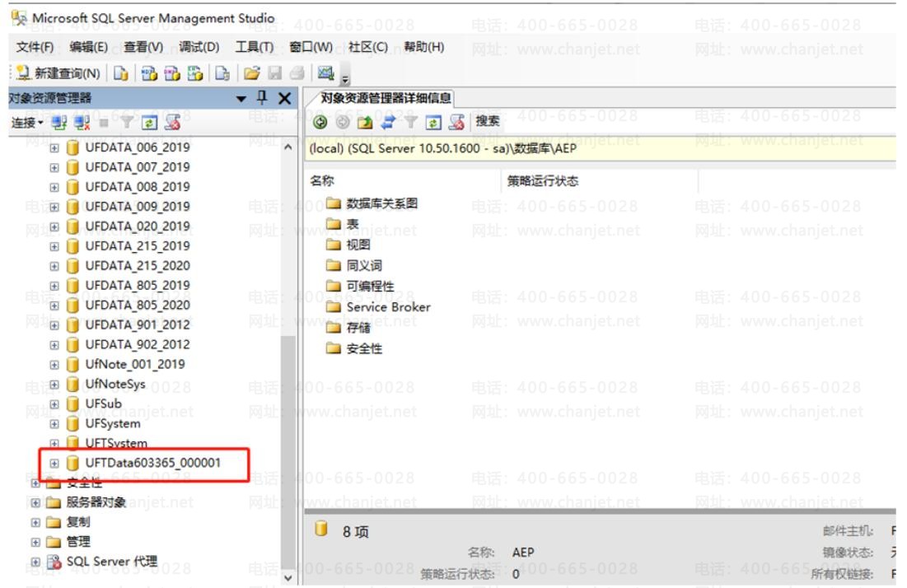The width and height of the screenshot is (907, 588).
Task: Click the Refresh icon in Object Explorer toolbar
Action: coord(149,123)
